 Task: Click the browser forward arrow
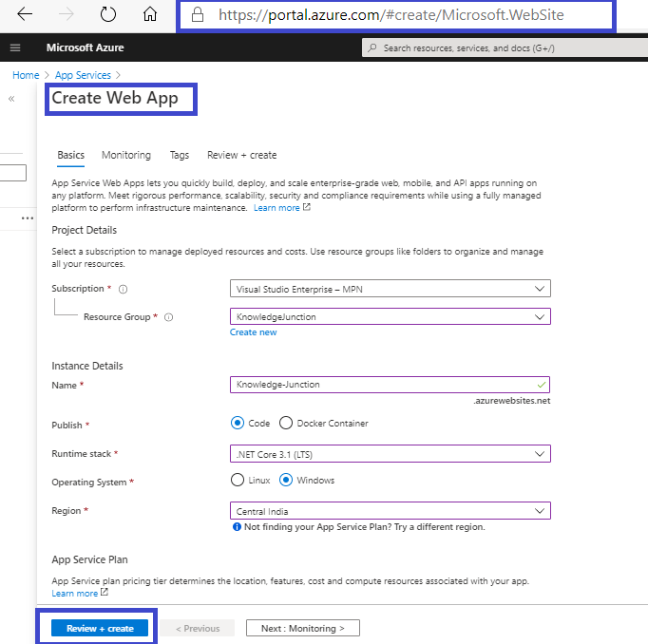67,14
